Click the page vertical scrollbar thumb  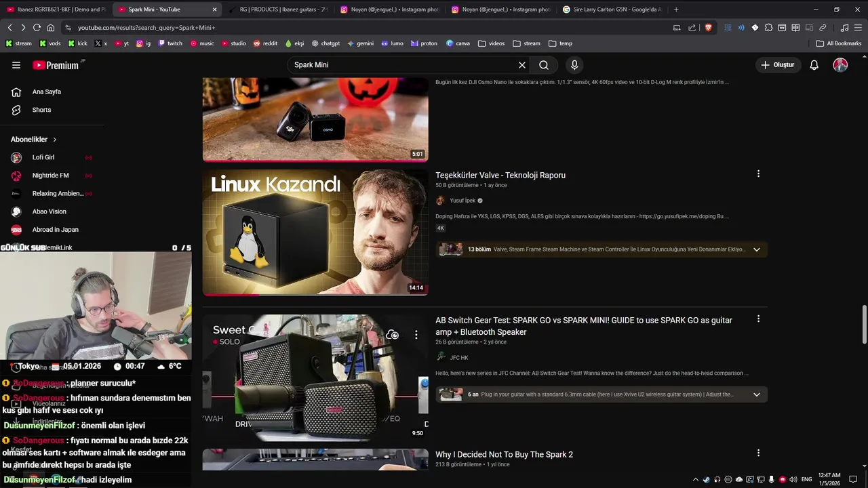click(x=864, y=325)
